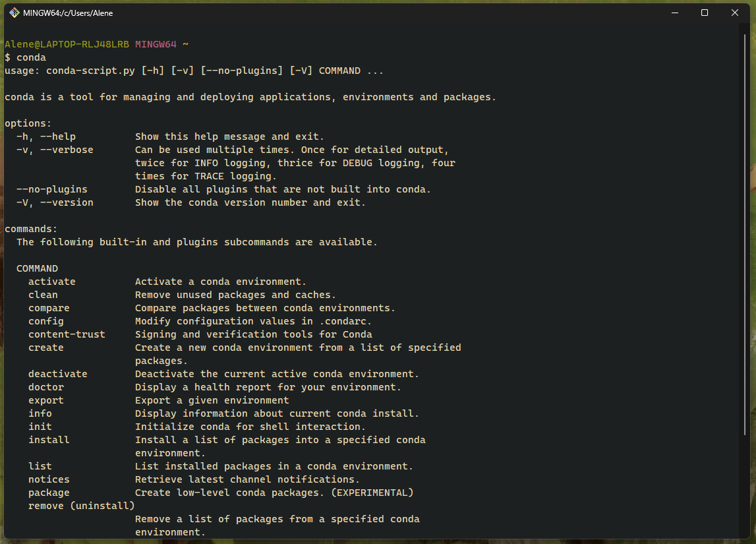
Task: Click the 'doctor' command name
Action: coord(45,386)
